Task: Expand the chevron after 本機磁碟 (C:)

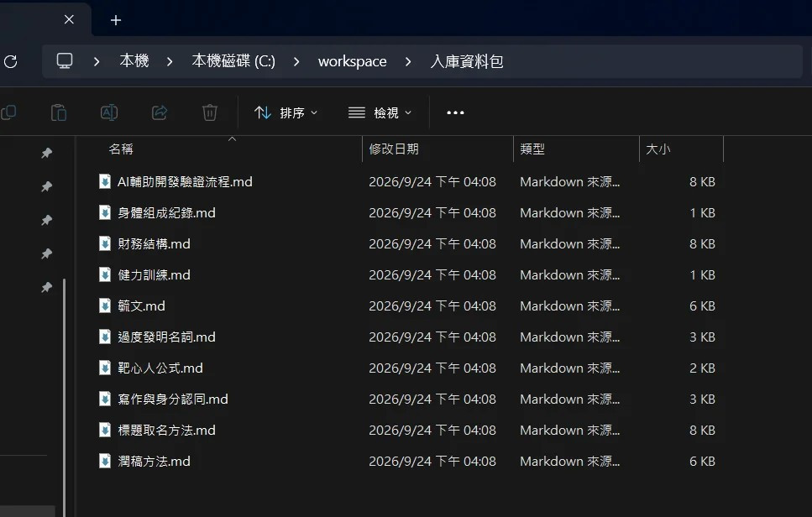Action: click(x=296, y=61)
